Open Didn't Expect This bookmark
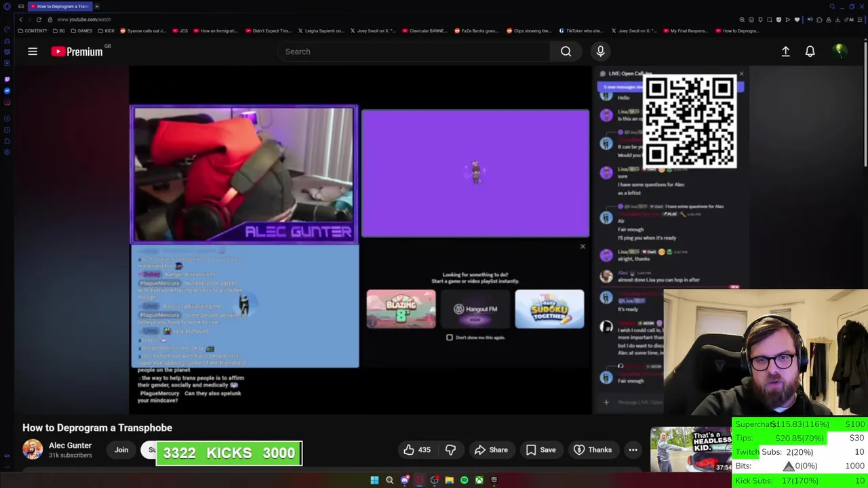This screenshot has width=868, height=488. pyautogui.click(x=268, y=30)
